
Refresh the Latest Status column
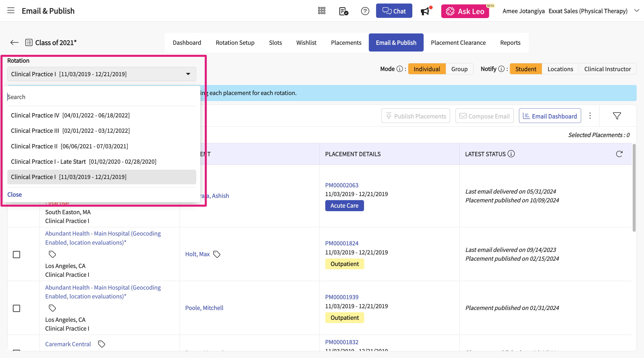[x=619, y=154]
